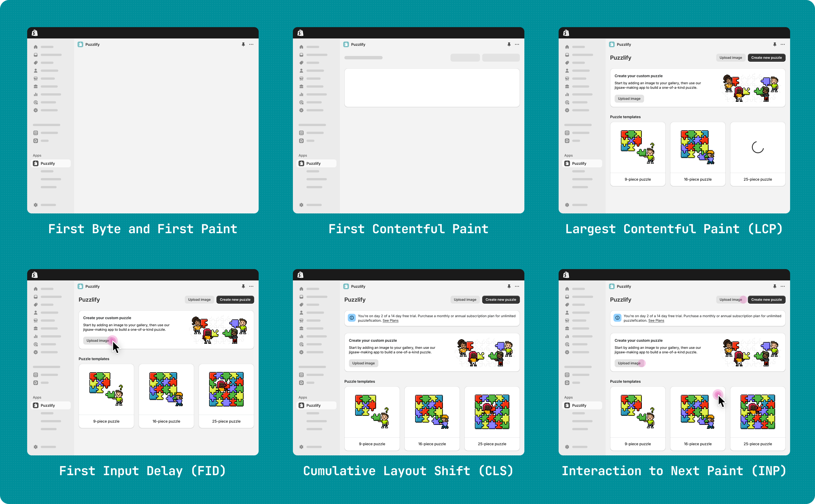Click the pin icon in the LCP panel header
This screenshot has width=815, height=504.
775,44
